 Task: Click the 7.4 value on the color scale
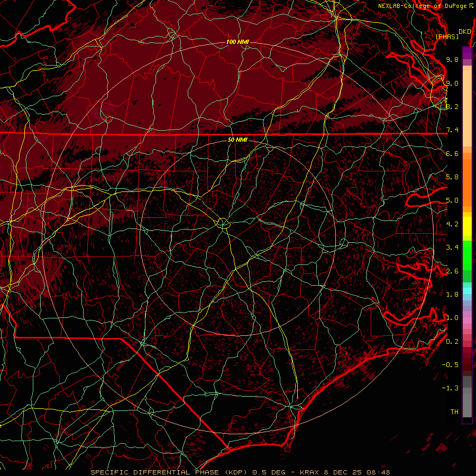(452, 130)
